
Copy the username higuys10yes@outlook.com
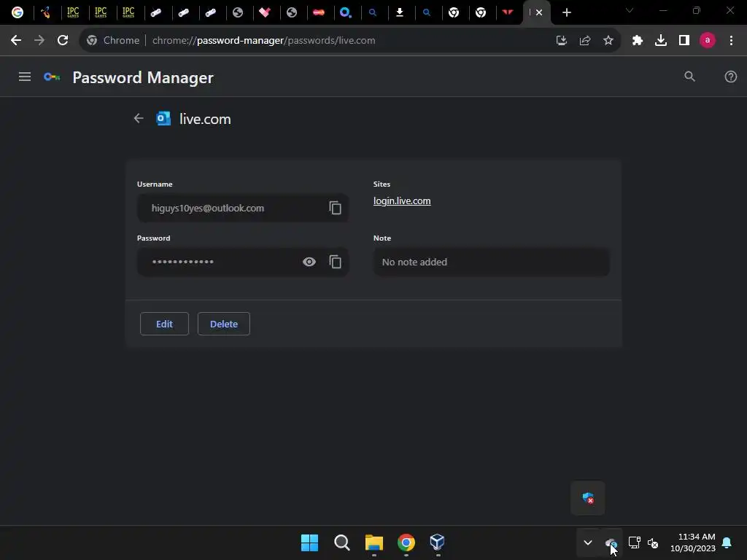tap(335, 208)
